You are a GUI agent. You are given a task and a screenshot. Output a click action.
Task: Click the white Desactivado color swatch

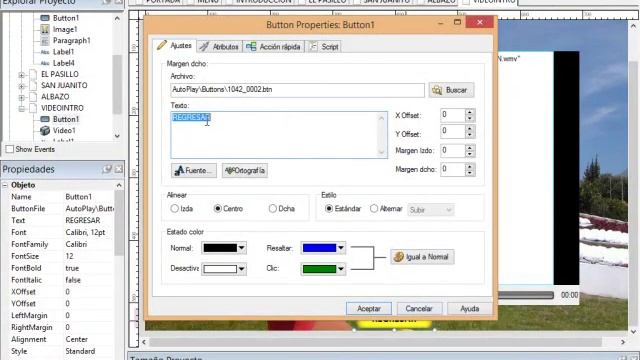tap(220, 269)
